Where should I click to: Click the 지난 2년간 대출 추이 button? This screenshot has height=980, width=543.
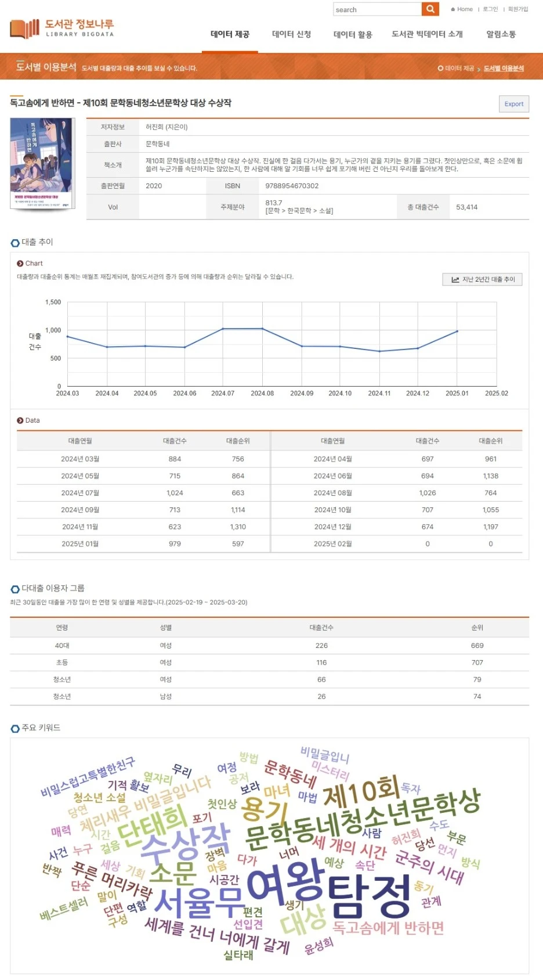tap(482, 279)
